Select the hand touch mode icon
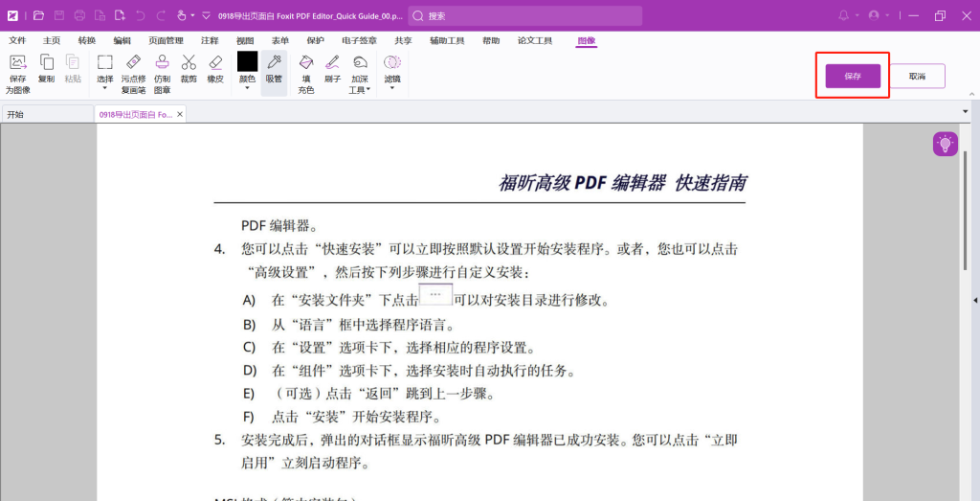Screen dimensions: 980x501 (181, 15)
